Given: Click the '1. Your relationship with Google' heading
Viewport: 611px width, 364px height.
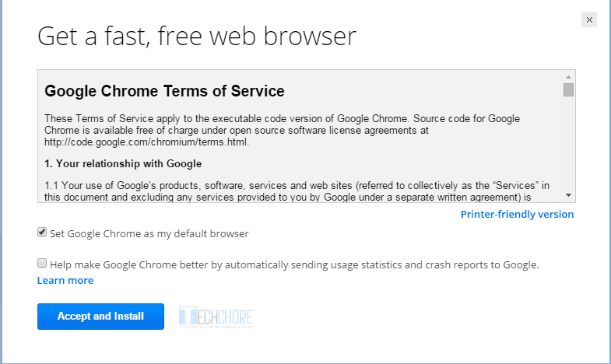Looking at the screenshot, I should [123, 163].
